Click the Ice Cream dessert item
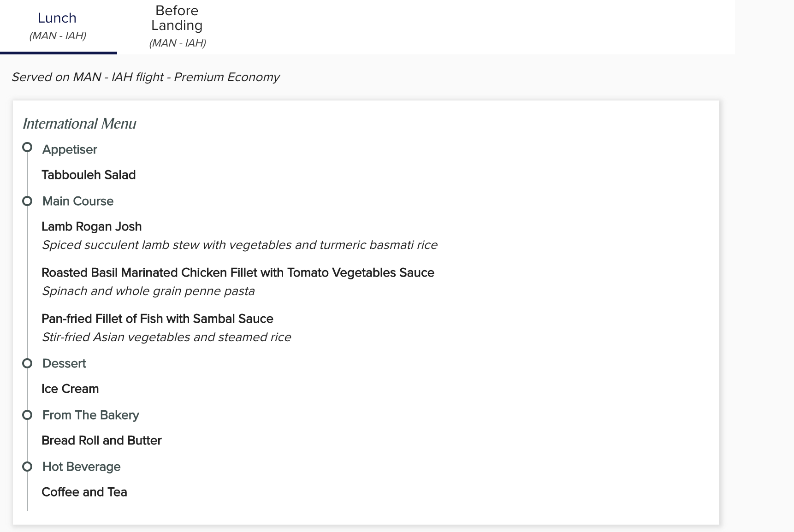 pos(70,389)
